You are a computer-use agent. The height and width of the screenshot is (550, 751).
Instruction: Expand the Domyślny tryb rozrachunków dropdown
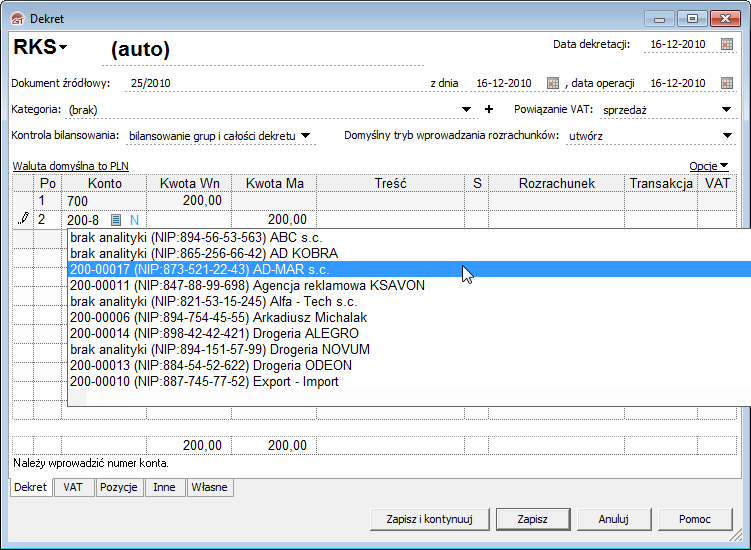point(727,135)
